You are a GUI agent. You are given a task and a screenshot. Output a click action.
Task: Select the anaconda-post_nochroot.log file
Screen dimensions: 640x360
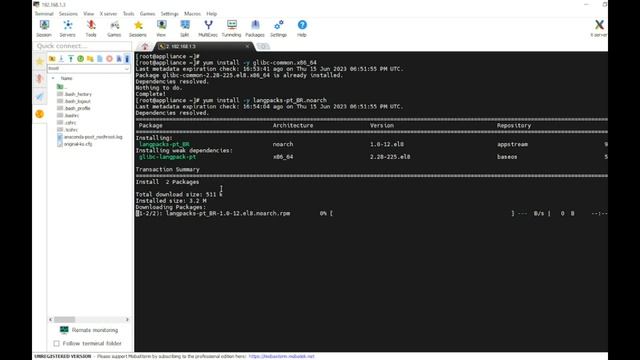pyautogui.click(x=90, y=137)
